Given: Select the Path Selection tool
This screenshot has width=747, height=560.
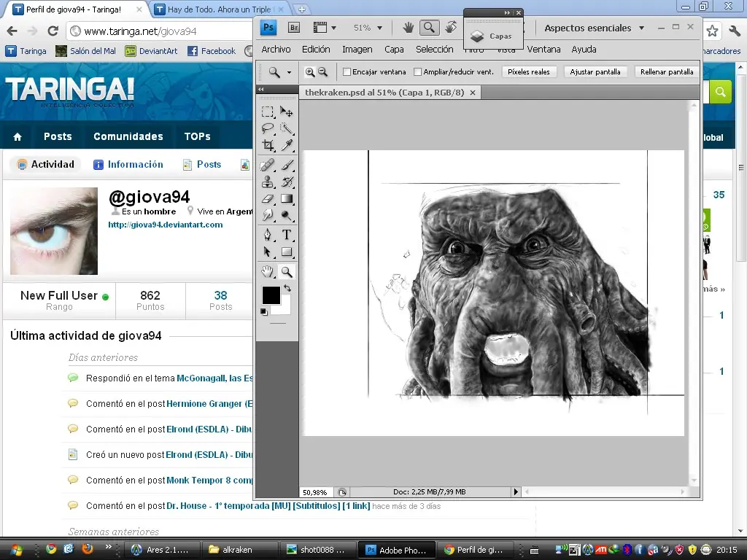Looking at the screenshot, I should [x=268, y=252].
